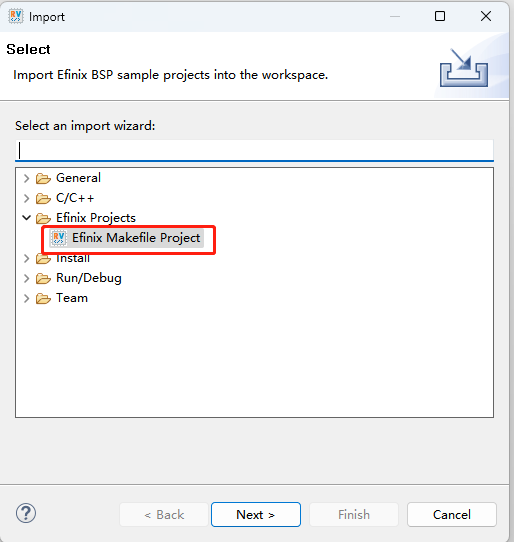Select the Team tree entry label
This screenshot has width=514, height=542.
pos(72,298)
